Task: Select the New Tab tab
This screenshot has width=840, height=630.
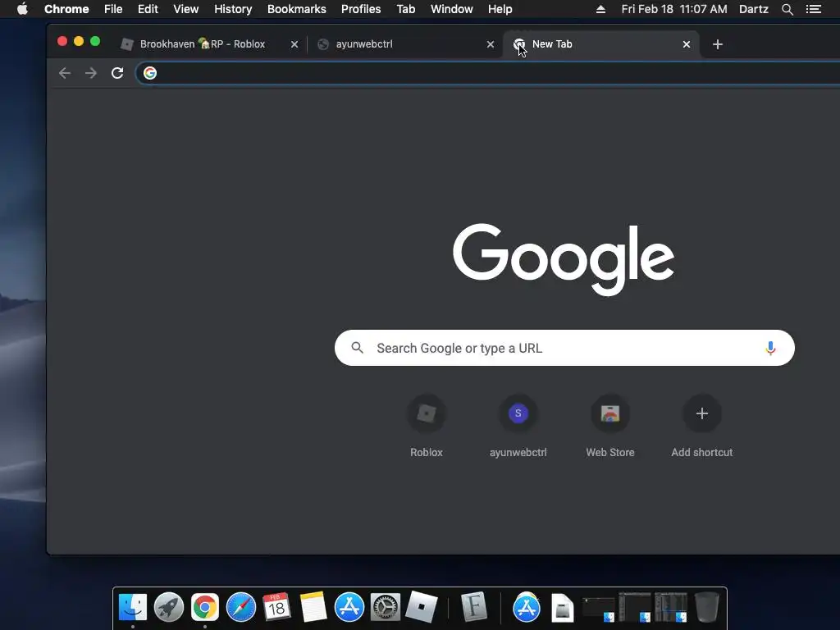Action: (600, 44)
